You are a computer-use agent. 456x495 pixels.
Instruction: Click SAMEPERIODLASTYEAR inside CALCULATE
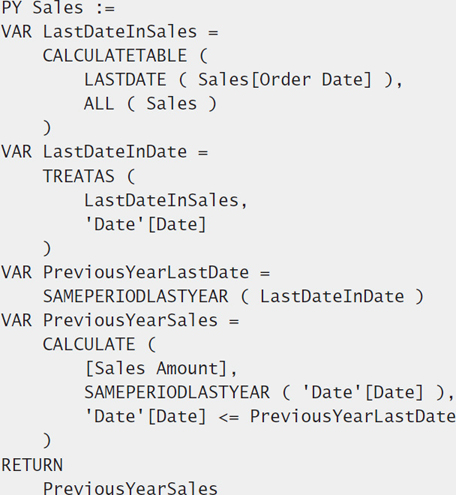point(177,392)
